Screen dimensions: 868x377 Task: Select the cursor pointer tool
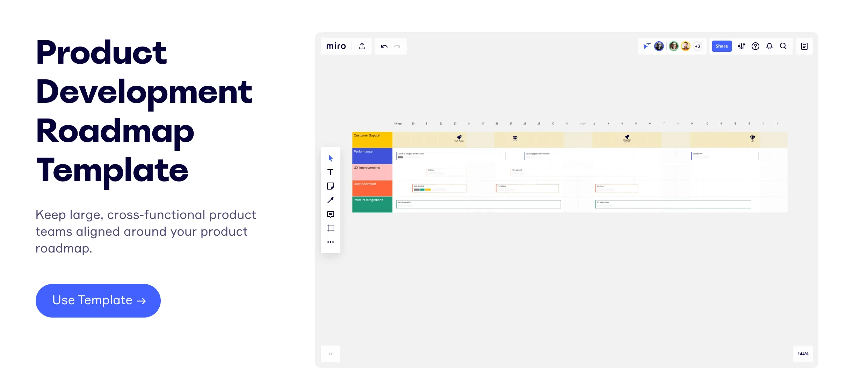[x=331, y=158]
